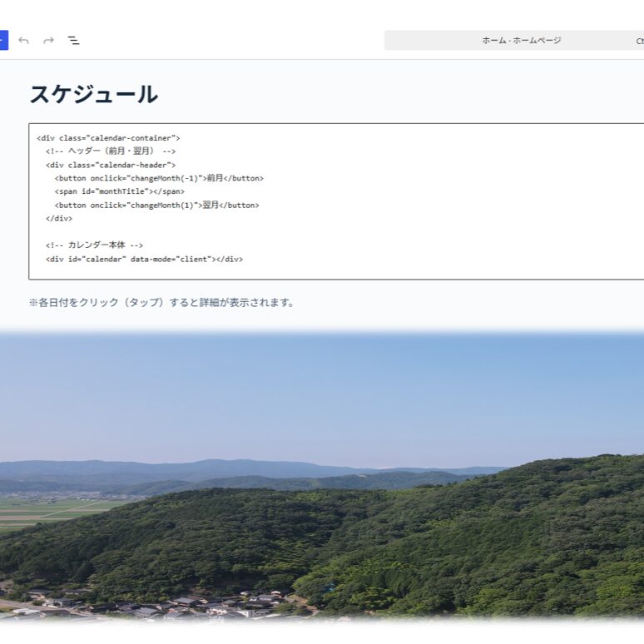This screenshot has width=644, height=644.
Task: Select the ※各日付をクリック note paragraph
Action: tap(161, 302)
